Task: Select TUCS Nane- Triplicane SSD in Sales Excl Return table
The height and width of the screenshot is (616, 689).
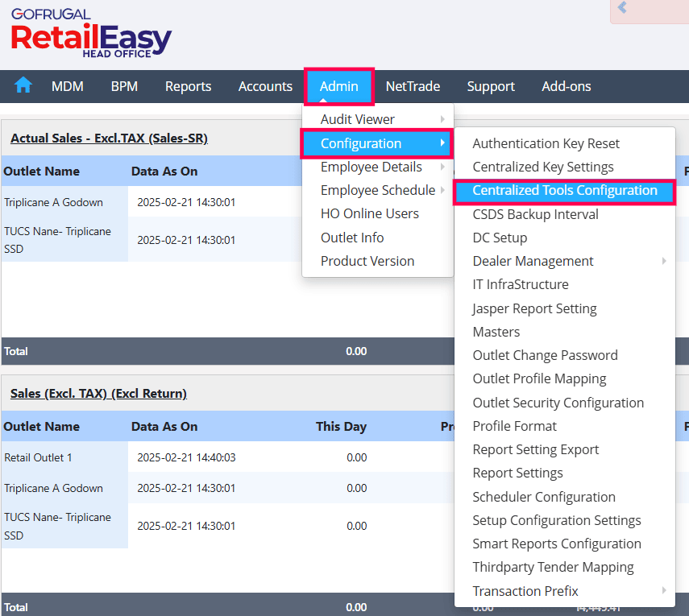Action: [57, 526]
